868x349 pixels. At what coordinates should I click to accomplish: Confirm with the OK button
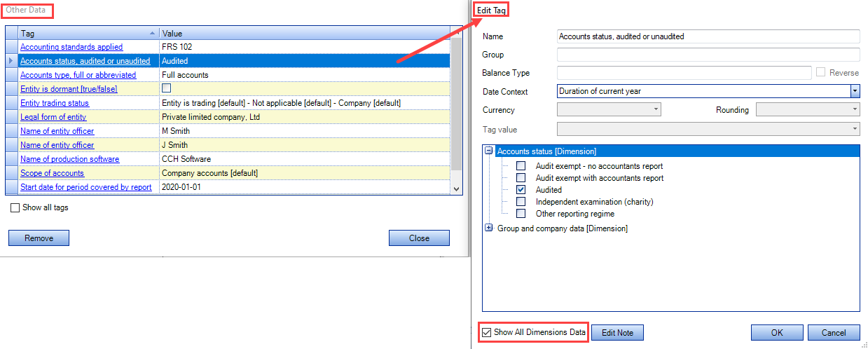(777, 332)
